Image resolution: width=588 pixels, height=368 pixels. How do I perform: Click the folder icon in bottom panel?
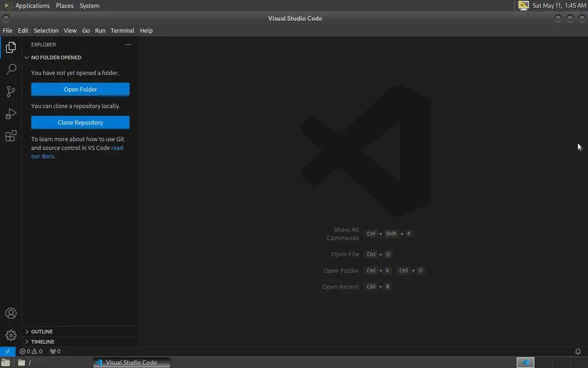coord(22,362)
